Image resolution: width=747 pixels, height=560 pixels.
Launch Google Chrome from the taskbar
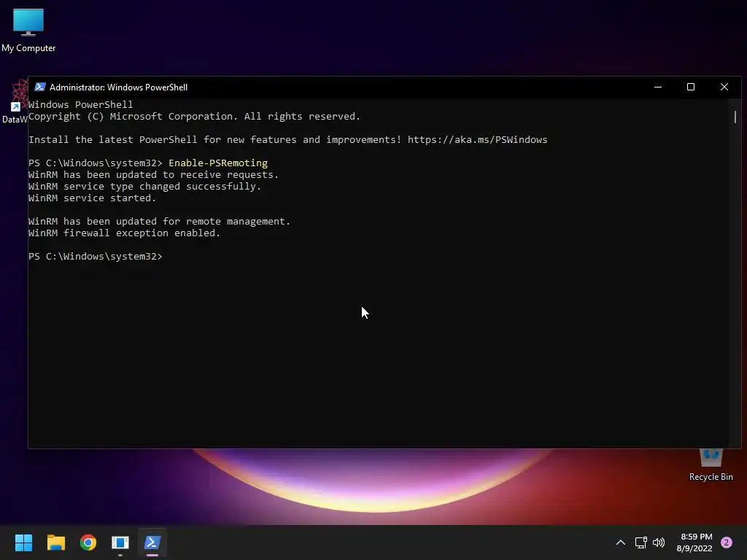tap(88, 542)
